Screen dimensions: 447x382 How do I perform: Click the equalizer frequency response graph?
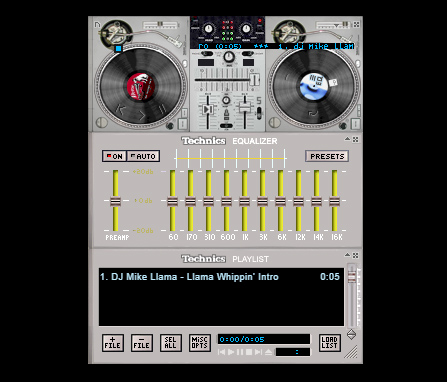(x=230, y=158)
